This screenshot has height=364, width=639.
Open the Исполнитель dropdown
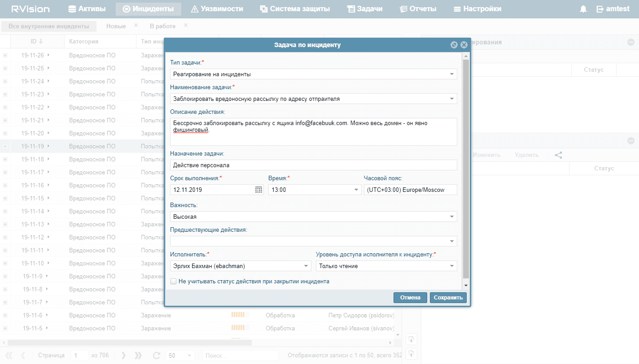point(306,266)
